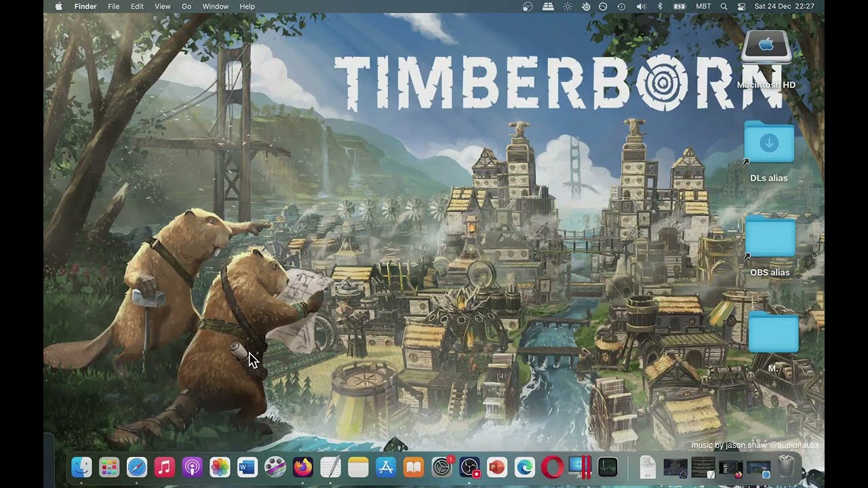Image resolution: width=868 pixels, height=488 pixels.
Task: Open Parallels Desktop in the Dock
Action: click(580, 467)
